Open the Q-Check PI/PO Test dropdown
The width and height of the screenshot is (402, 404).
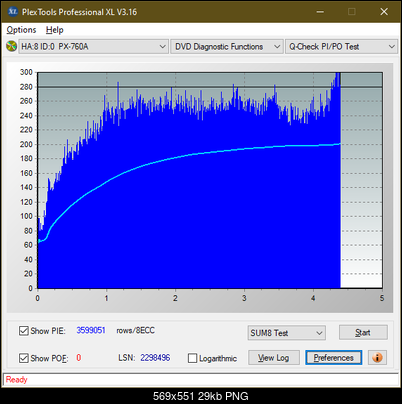(341, 46)
